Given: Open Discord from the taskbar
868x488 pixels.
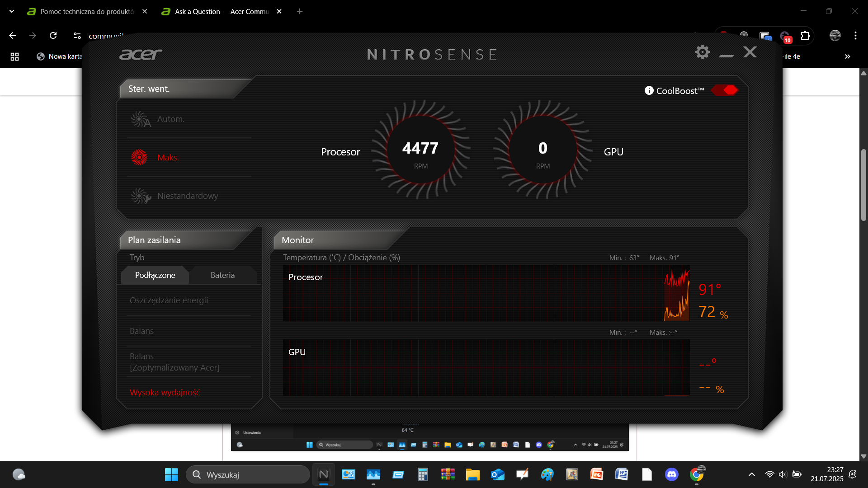Looking at the screenshot, I should [672, 474].
